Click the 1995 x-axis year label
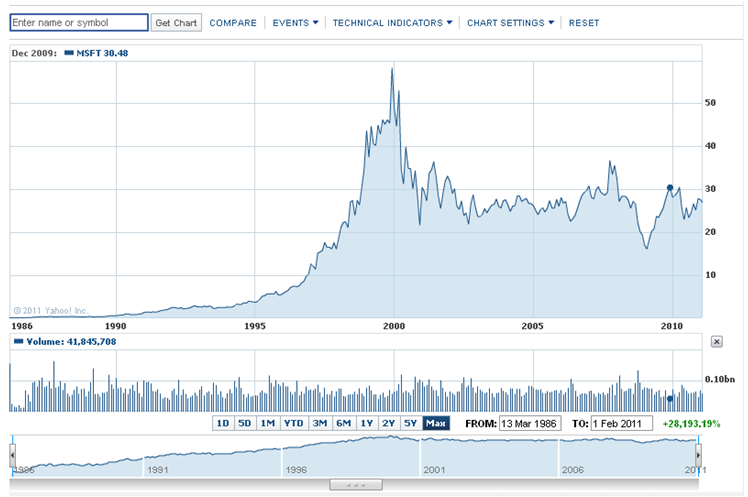 click(x=255, y=326)
